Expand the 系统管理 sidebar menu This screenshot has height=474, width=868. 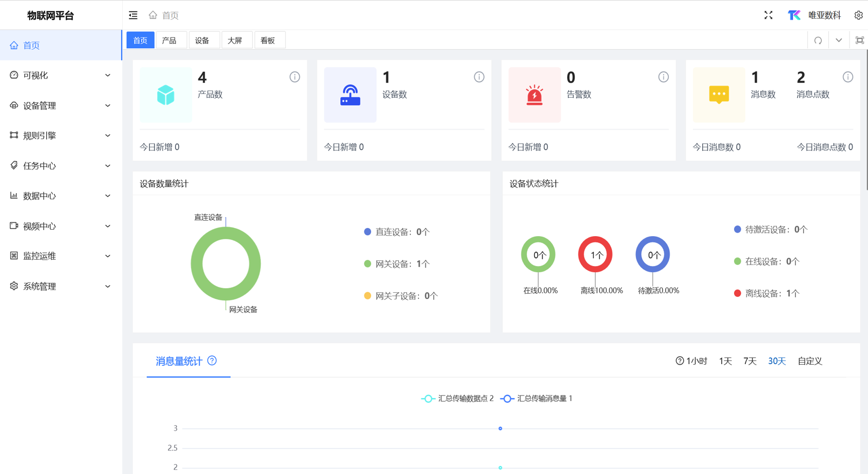[x=40, y=286]
